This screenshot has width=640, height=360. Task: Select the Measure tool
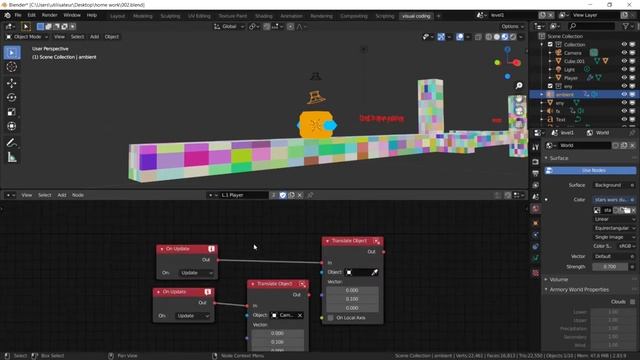click(x=12, y=157)
